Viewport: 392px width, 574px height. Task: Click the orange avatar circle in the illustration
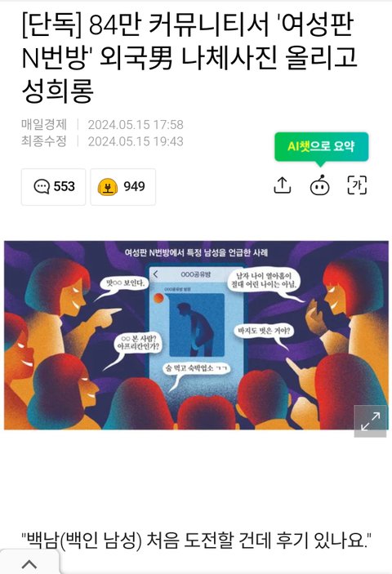tap(158, 298)
